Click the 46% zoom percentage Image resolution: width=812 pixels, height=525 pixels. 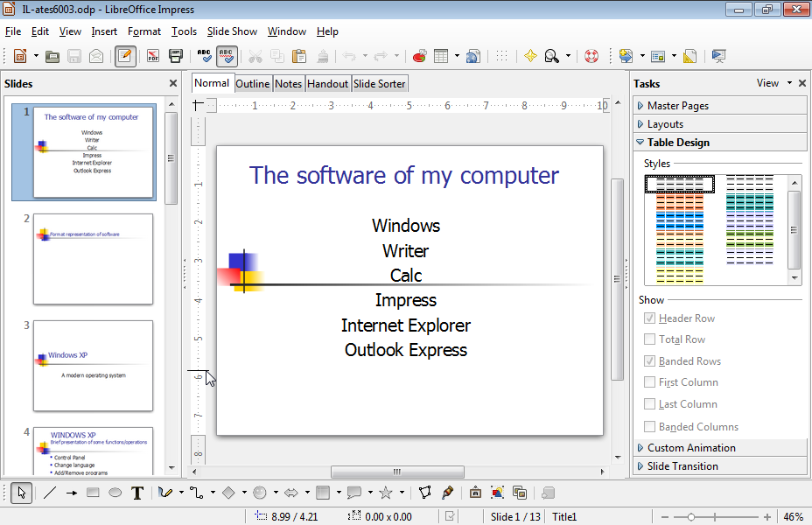point(793,517)
